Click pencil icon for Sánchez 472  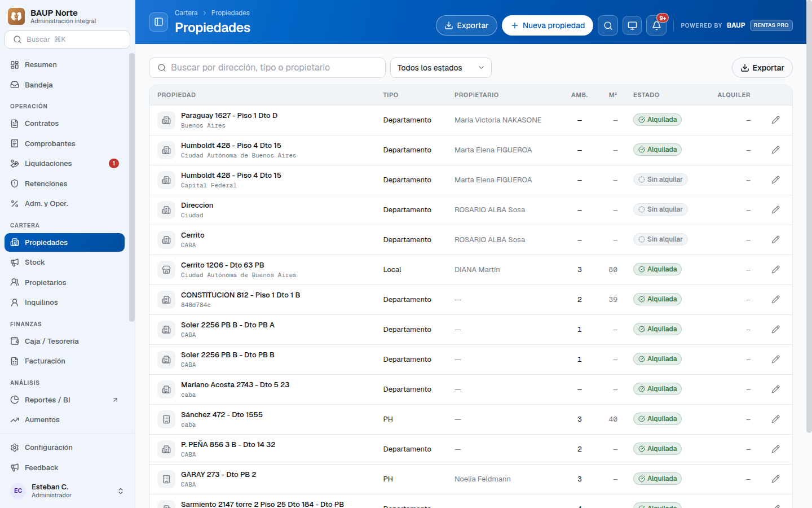click(776, 419)
